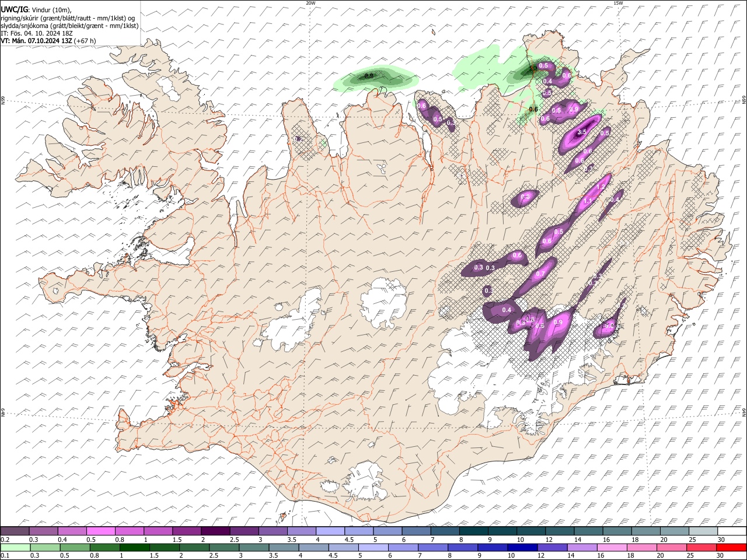
Task: Select the 7 medium blue swatch, bottom legend row
Action: point(432,547)
